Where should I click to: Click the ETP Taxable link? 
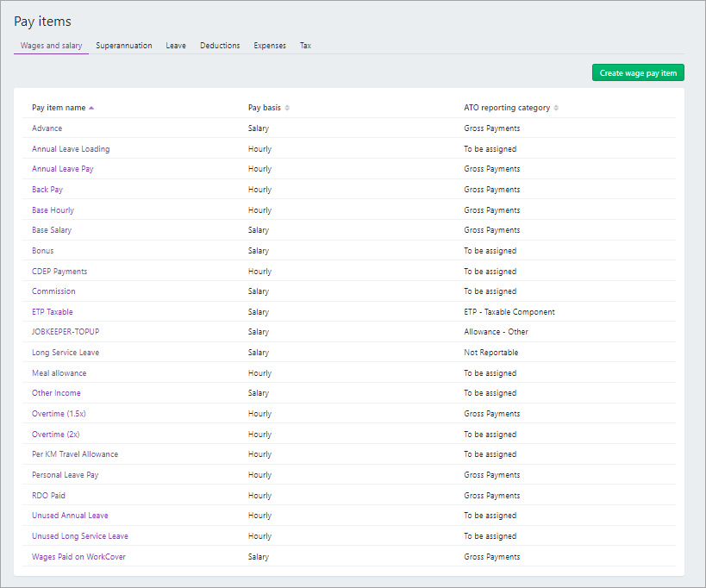tap(53, 312)
